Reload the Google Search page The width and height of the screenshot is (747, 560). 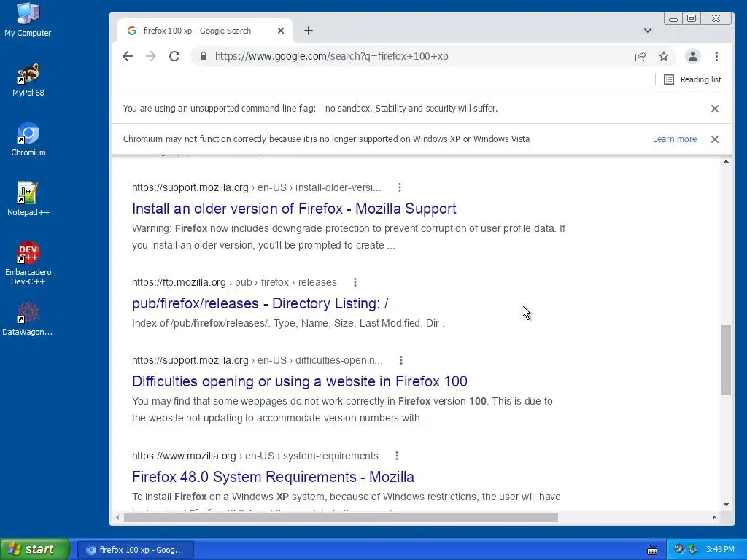[174, 56]
